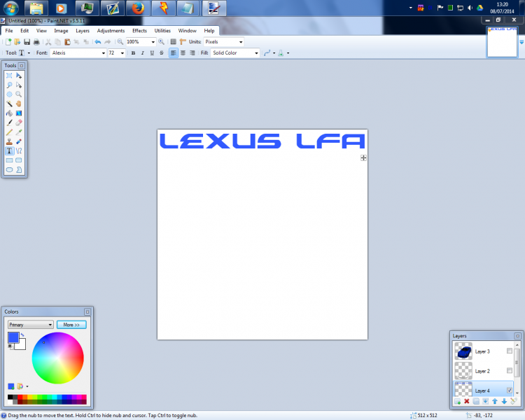Uncheck Layer 4 visibility checkbox

(x=510, y=390)
